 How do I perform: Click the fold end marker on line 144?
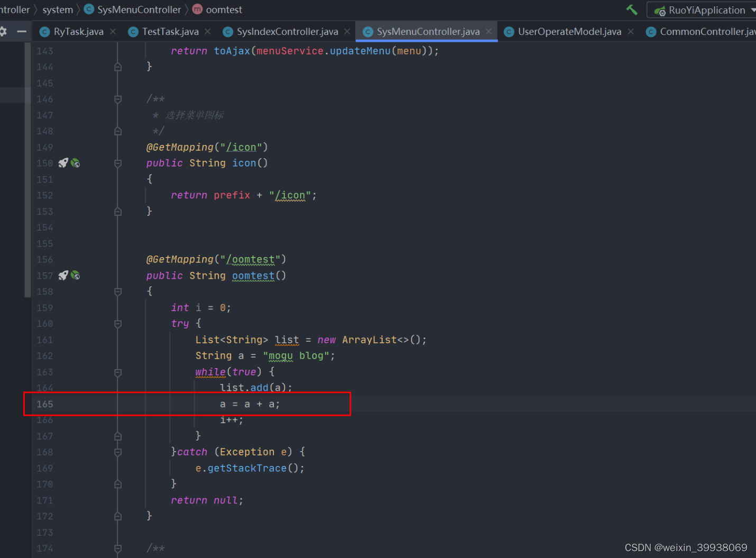pos(118,67)
